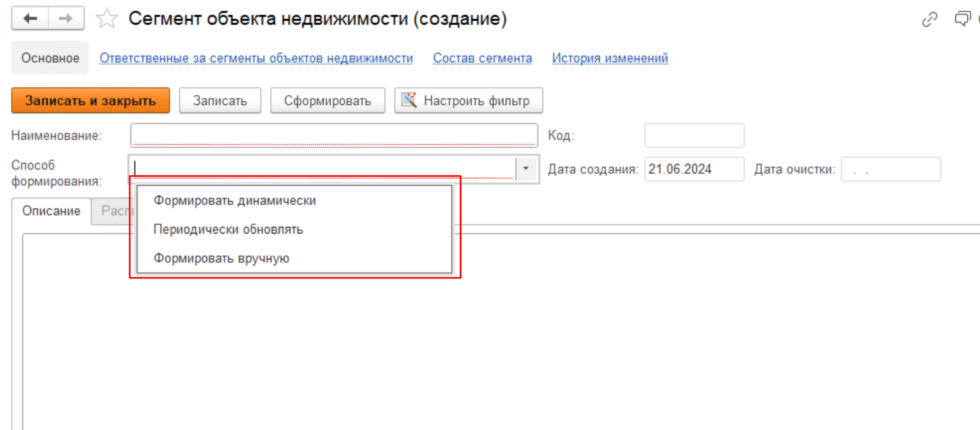980x430 pixels.
Task: Click the Записать button
Action: 220,101
